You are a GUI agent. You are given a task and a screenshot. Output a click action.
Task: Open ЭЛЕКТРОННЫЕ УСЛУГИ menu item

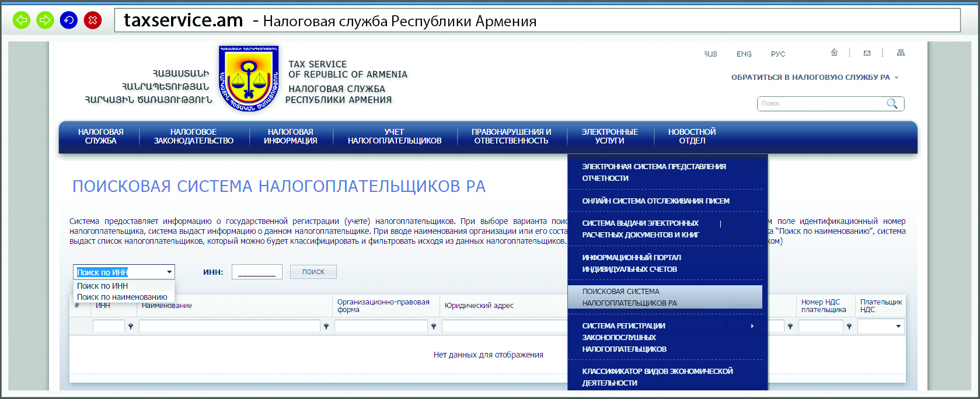[x=610, y=136]
